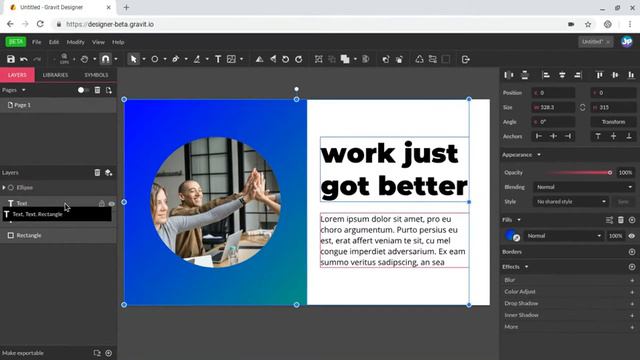Add a new page

(109, 90)
